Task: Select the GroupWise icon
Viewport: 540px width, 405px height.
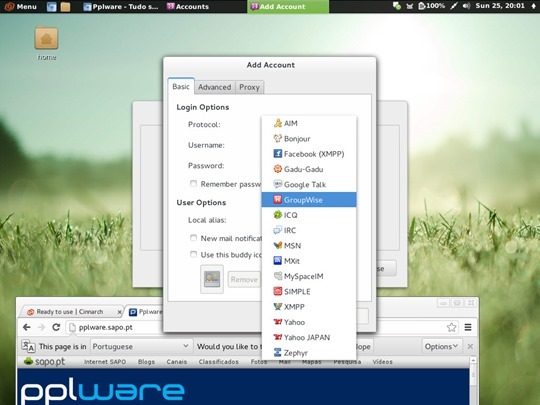Action: [x=278, y=199]
